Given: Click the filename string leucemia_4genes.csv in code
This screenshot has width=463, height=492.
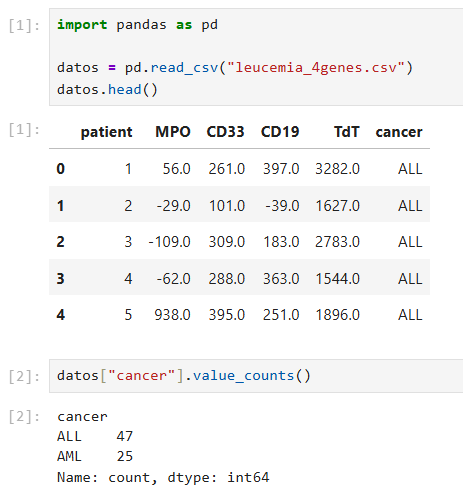Looking at the screenshot, I should point(316,68).
